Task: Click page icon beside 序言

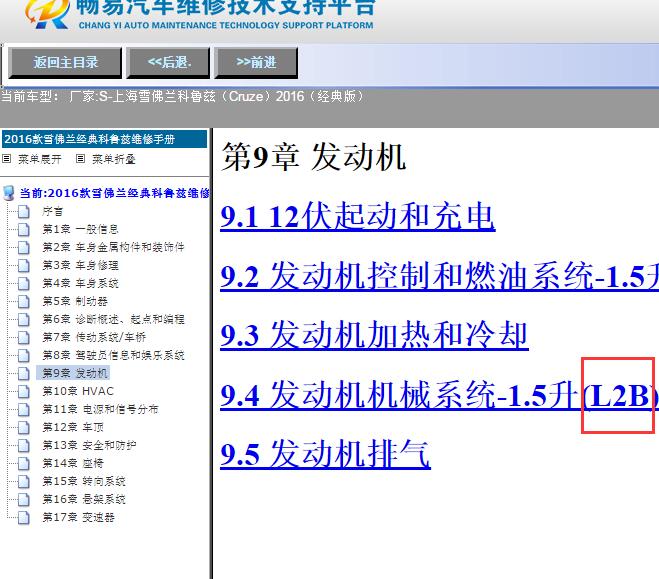Action: [24, 211]
